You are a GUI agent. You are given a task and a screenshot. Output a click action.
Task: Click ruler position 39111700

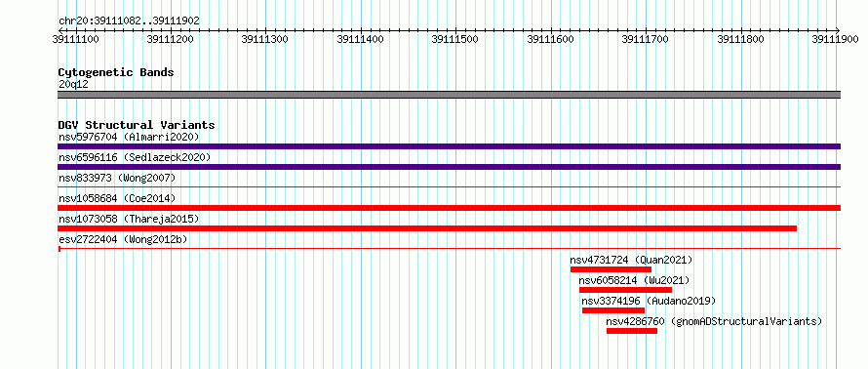(646, 39)
